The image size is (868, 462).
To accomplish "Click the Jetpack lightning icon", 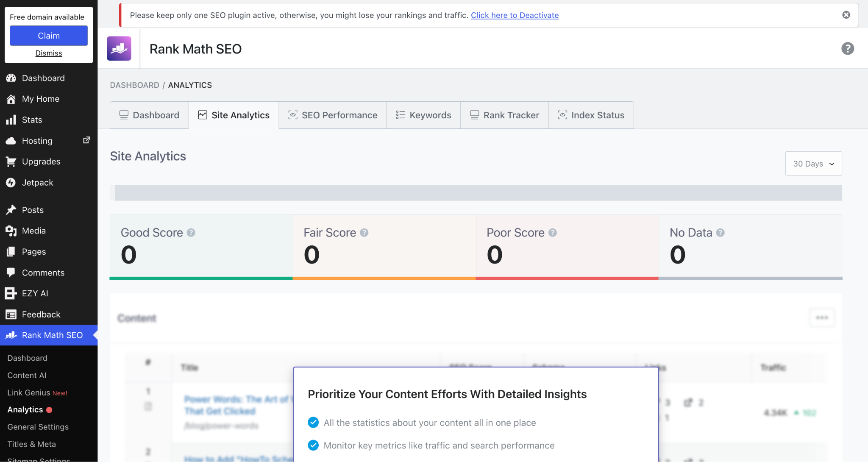I will [x=11, y=183].
